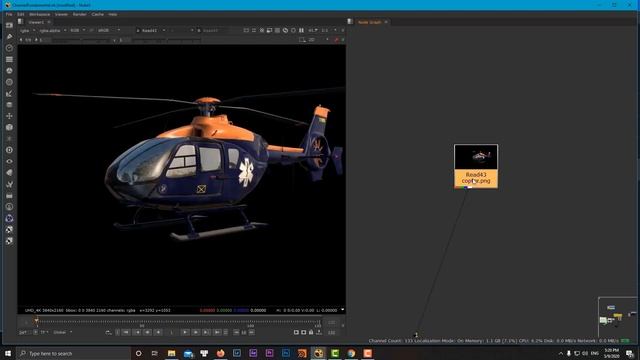Open the Other nodes toolbar menu
The width and height of the screenshot is (640, 360).
[x=9, y=196]
